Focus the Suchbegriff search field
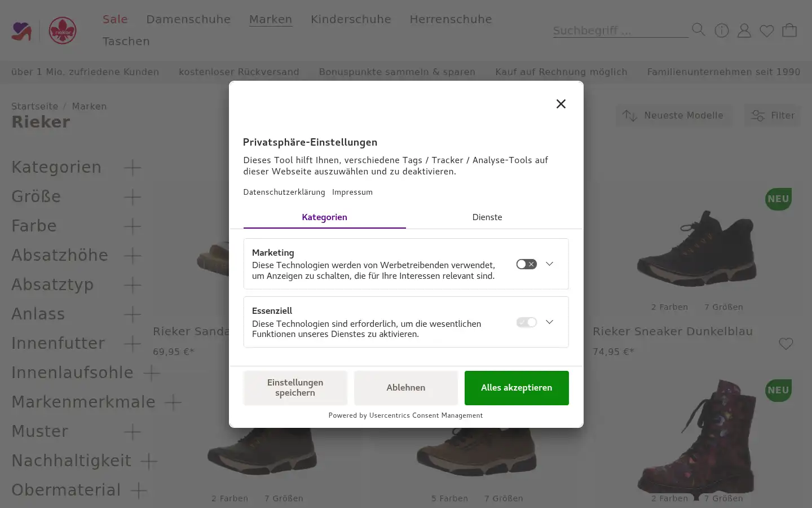Viewport: 812px width, 508px height. click(620, 30)
